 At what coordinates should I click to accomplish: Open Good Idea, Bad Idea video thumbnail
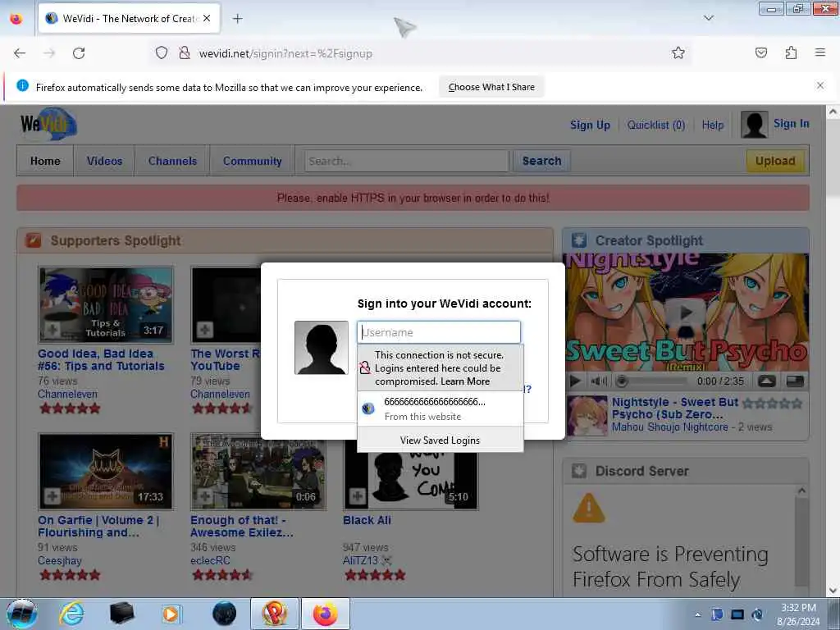point(106,304)
